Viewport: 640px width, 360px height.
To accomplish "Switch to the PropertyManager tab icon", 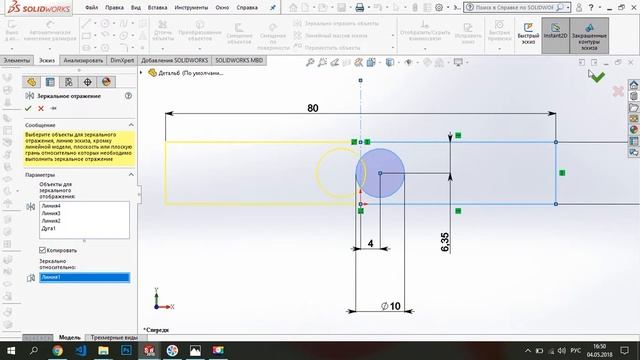I will [50, 82].
